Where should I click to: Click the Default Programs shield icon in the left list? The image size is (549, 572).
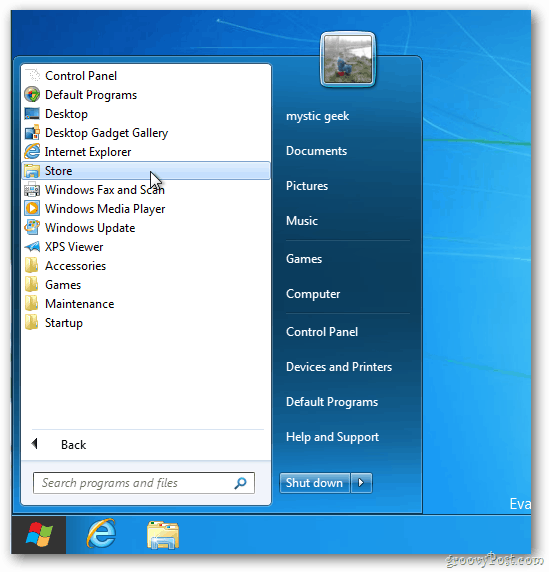point(32,94)
